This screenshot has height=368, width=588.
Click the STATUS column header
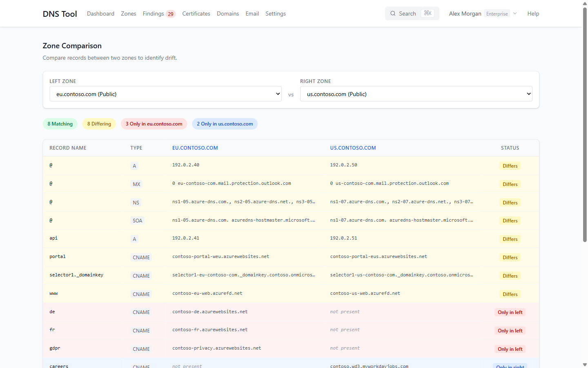[x=510, y=148]
